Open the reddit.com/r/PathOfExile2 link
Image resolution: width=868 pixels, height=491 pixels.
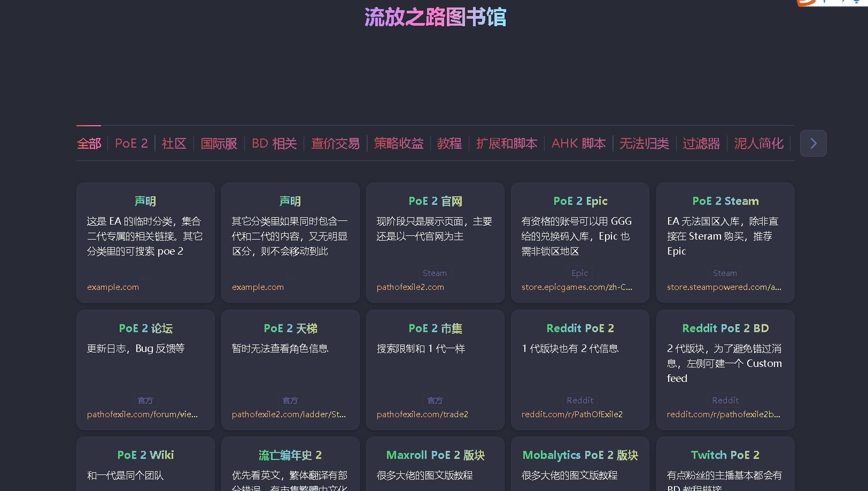click(572, 415)
